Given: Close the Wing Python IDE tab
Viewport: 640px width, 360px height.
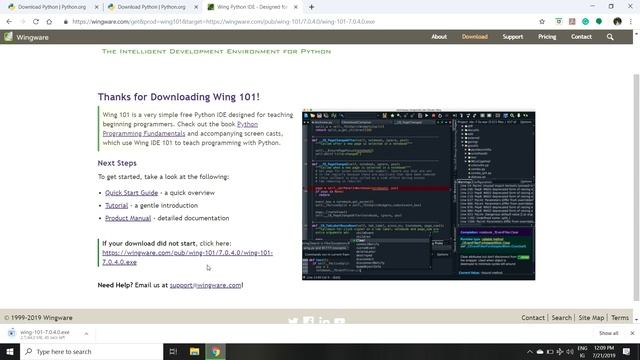Looking at the screenshot, I should point(296,7).
